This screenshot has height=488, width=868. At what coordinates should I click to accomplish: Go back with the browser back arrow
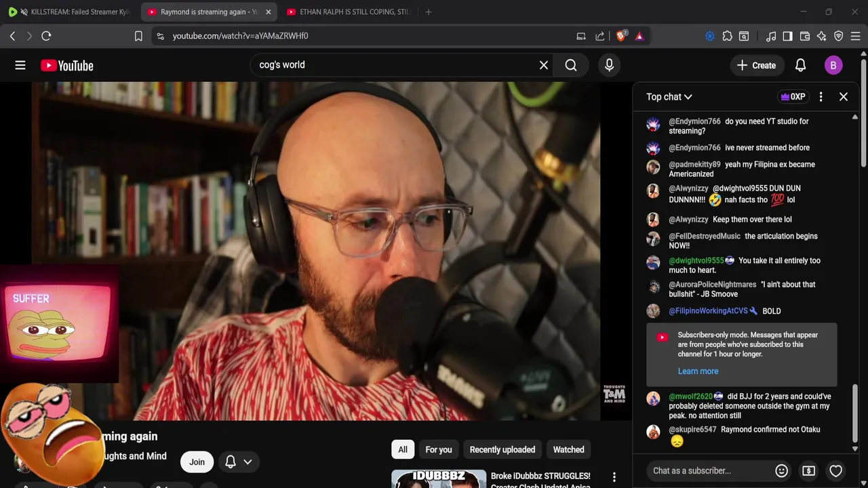[12, 36]
